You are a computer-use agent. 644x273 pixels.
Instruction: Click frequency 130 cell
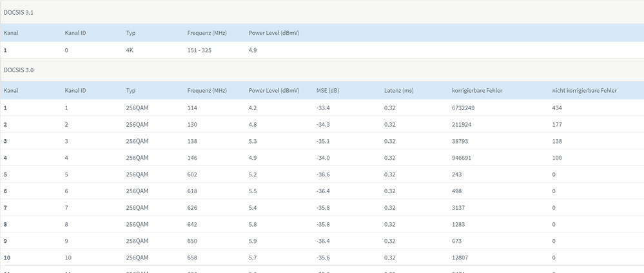[192, 124]
